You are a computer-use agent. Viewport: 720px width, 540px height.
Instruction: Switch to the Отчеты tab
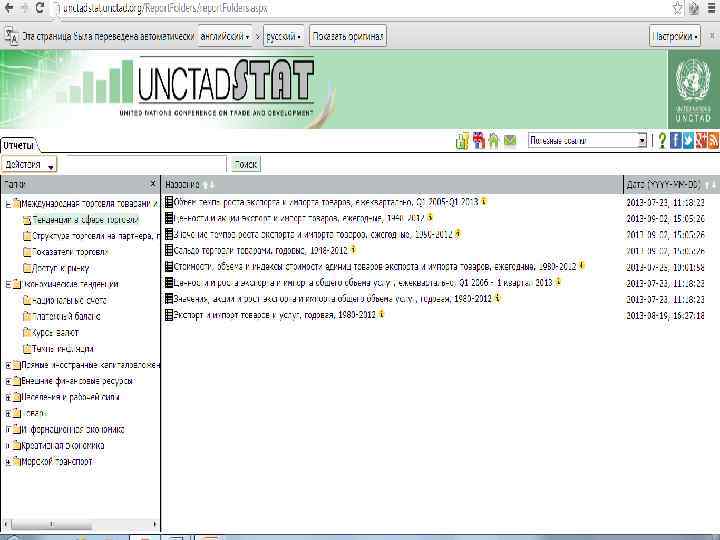tap(18, 145)
